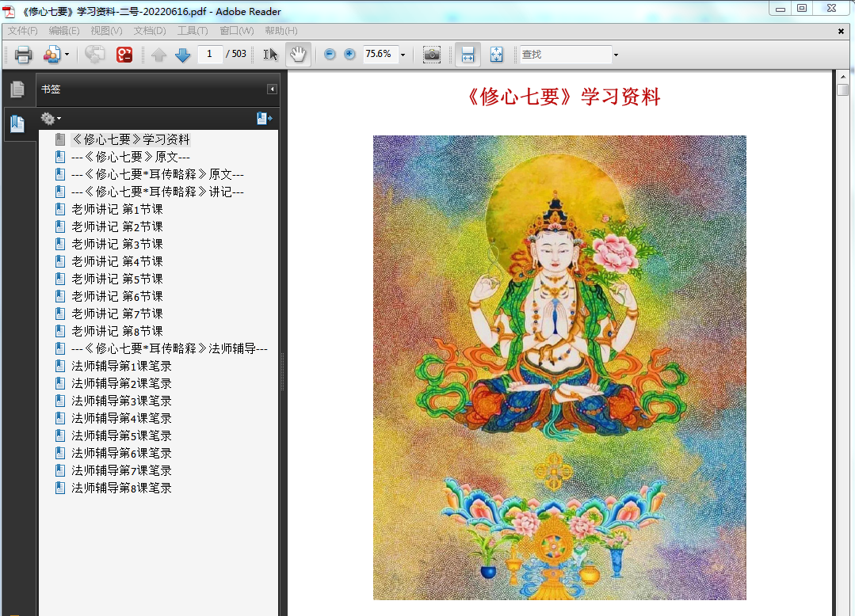Click the red Adobe online services icon

pos(124,55)
